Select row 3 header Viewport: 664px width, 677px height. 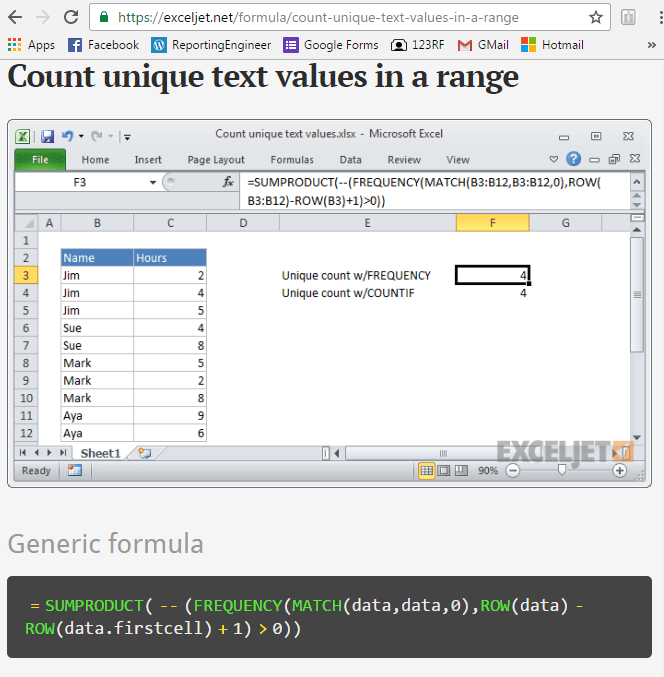coord(26,275)
